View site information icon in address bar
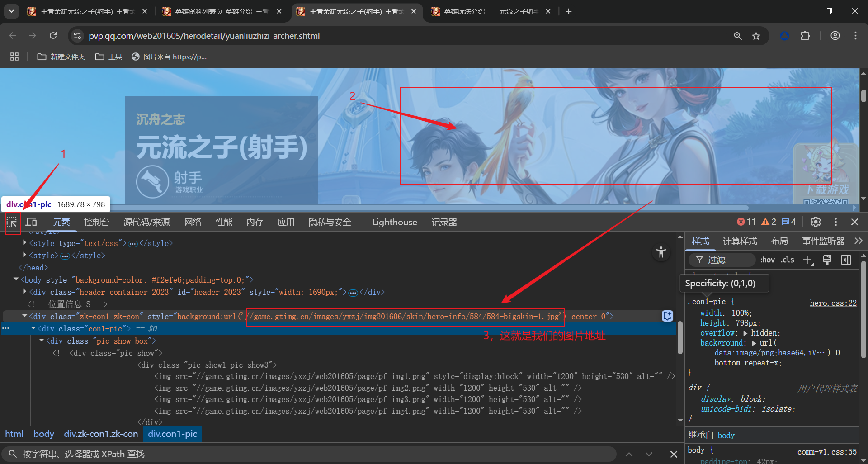The image size is (868, 464). 78,36
